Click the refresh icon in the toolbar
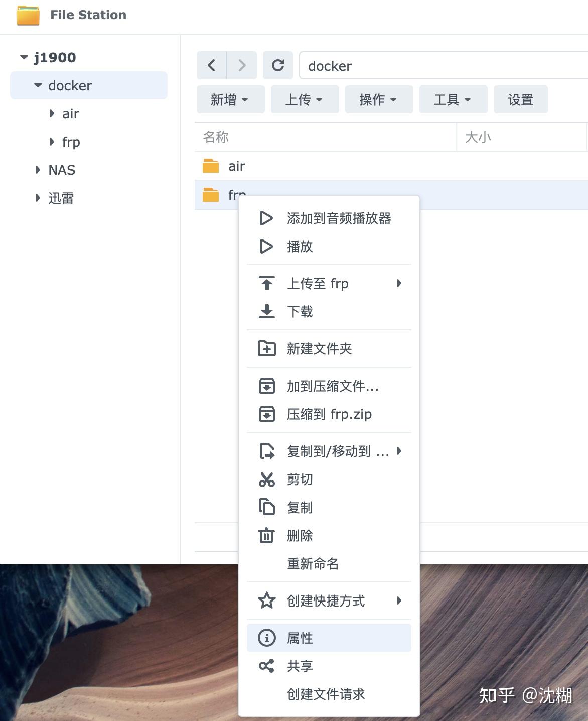Image resolution: width=588 pixels, height=721 pixels. 278,65
